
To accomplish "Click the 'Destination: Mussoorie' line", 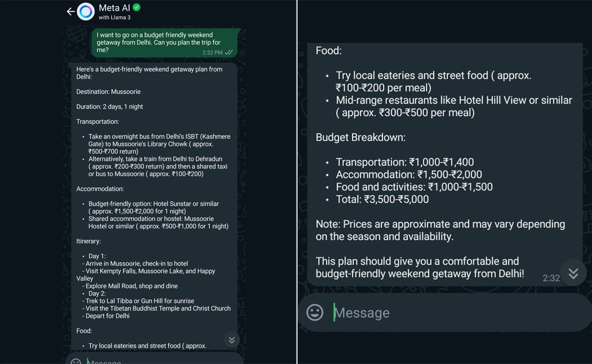I will (109, 92).
